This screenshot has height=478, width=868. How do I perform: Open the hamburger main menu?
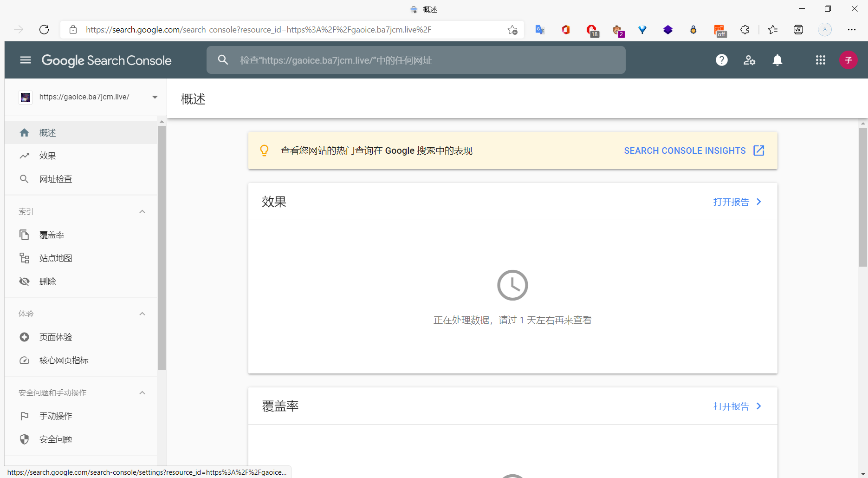(26, 60)
